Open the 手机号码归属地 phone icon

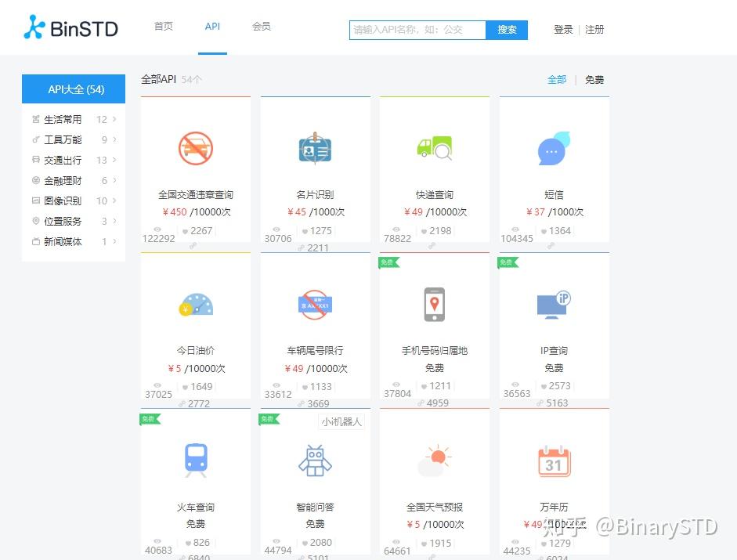coord(434,304)
